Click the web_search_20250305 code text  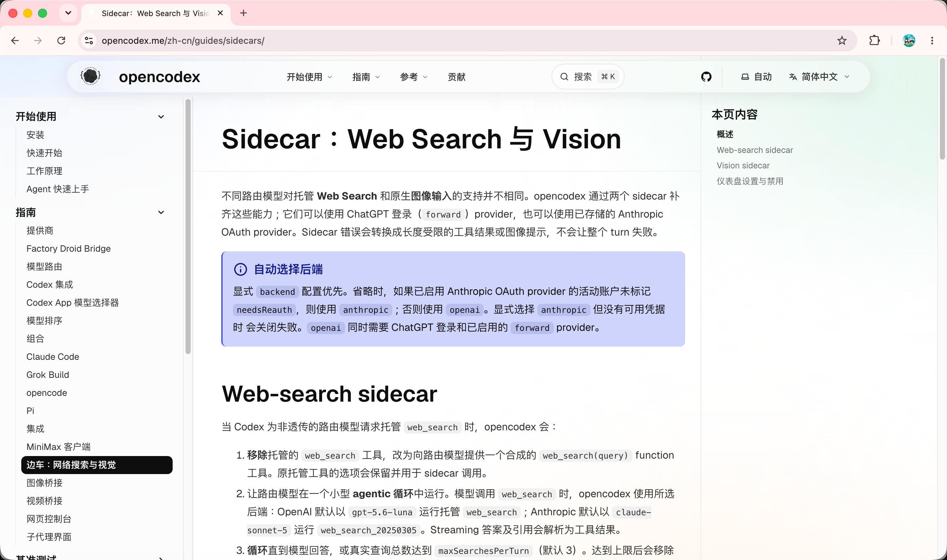(x=368, y=530)
